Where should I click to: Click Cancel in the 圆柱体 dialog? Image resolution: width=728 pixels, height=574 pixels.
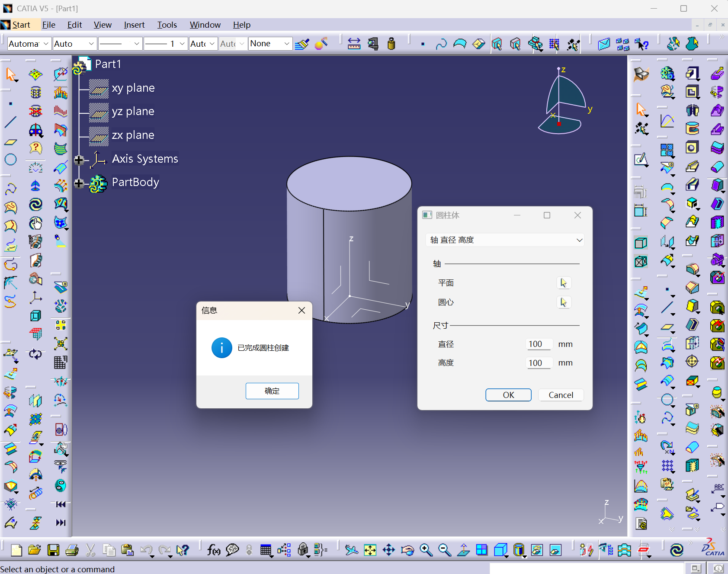point(561,395)
